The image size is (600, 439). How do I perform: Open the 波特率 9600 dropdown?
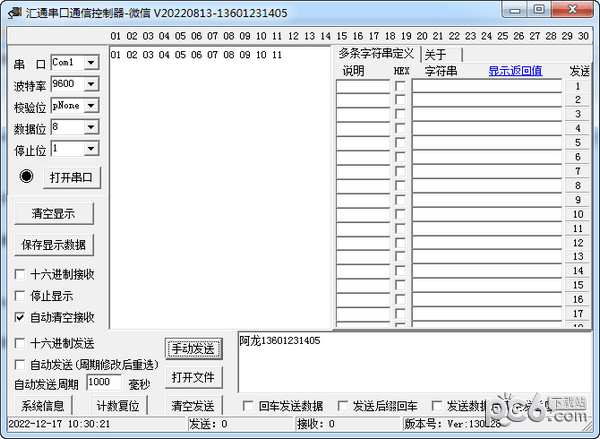[x=91, y=84]
